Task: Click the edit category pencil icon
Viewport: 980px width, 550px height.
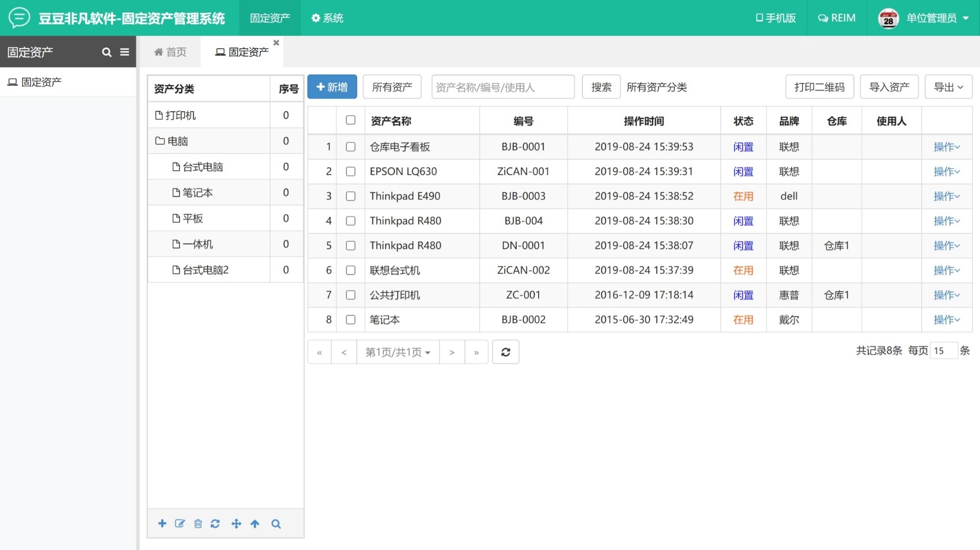Action: 180,523
